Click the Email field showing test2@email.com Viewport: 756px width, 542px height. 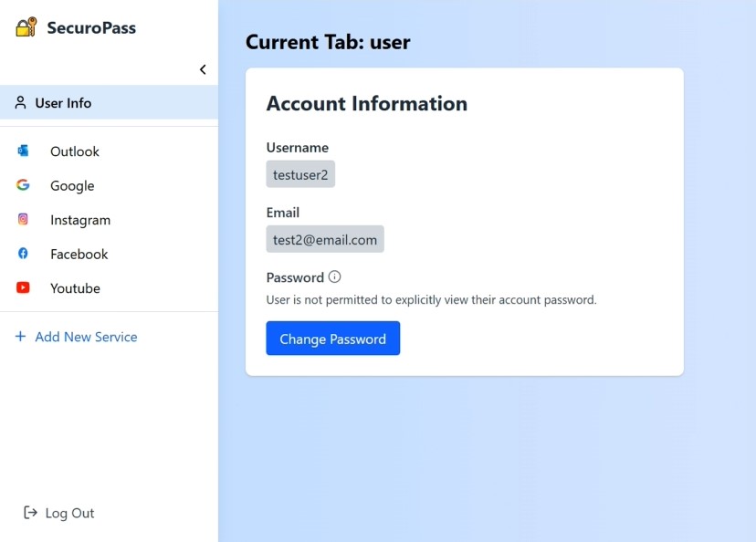tap(324, 238)
